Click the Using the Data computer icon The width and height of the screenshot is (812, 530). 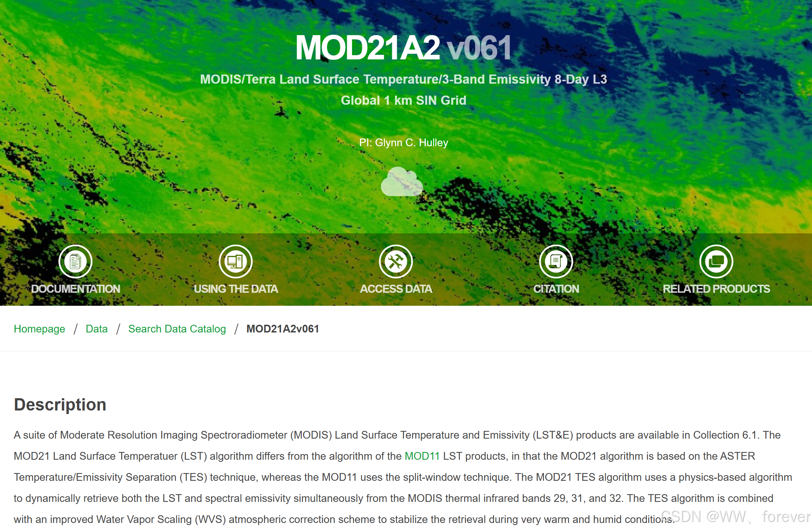(x=235, y=261)
